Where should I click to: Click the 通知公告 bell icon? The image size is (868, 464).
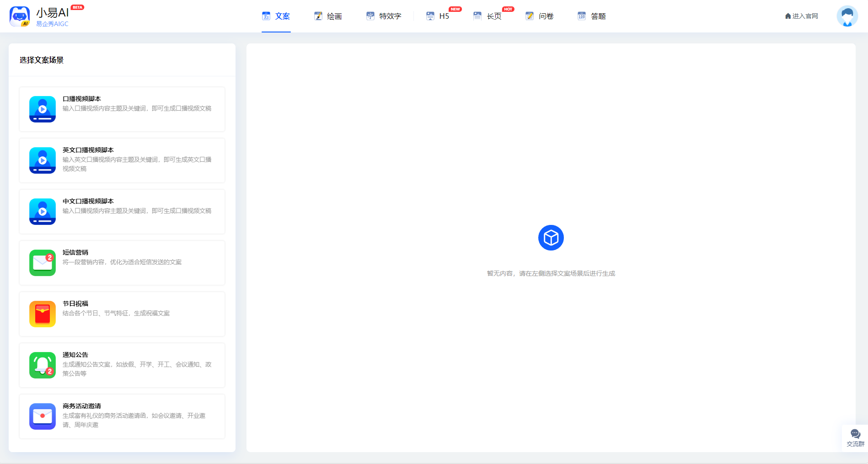[43, 365]
